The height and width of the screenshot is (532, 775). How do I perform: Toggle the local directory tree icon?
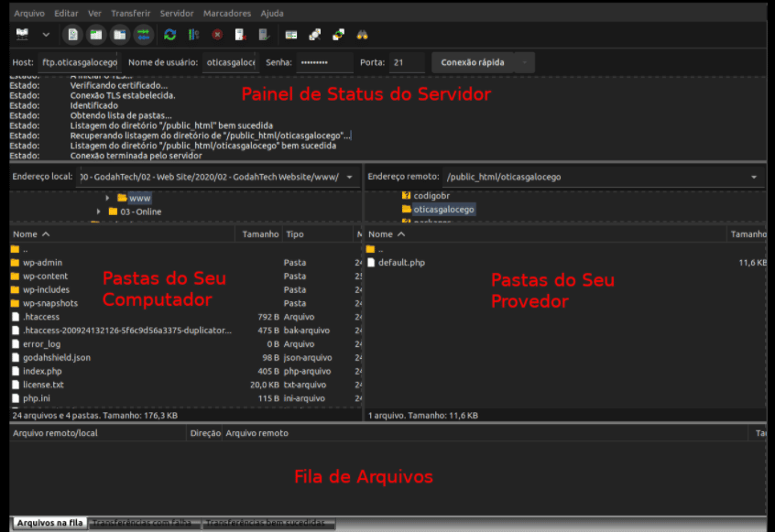coord(96,35)
